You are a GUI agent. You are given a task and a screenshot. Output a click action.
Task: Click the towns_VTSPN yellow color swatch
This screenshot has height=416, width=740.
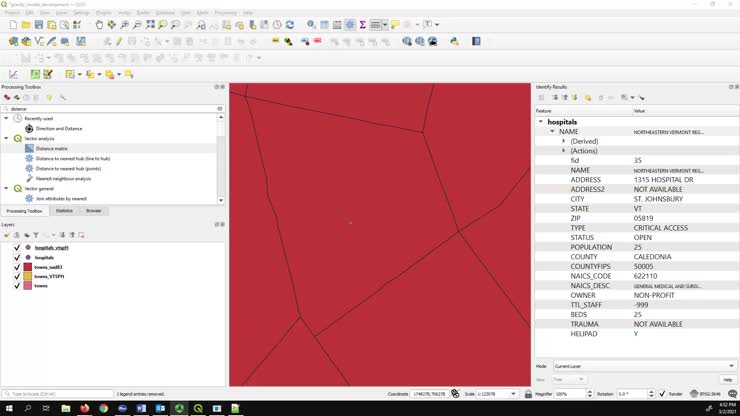pos(28,276)
